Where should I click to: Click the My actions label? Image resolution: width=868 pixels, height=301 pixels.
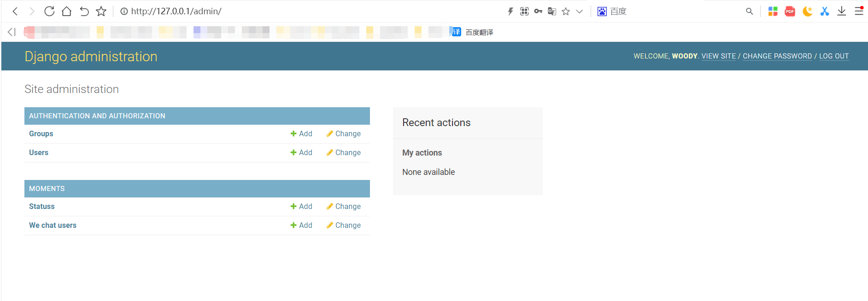422,153
